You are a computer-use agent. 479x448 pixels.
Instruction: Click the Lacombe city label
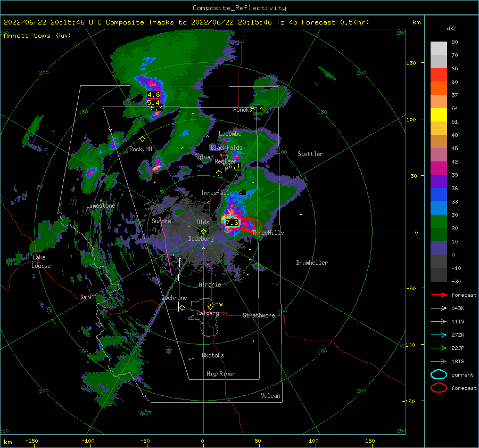[230, 134]
